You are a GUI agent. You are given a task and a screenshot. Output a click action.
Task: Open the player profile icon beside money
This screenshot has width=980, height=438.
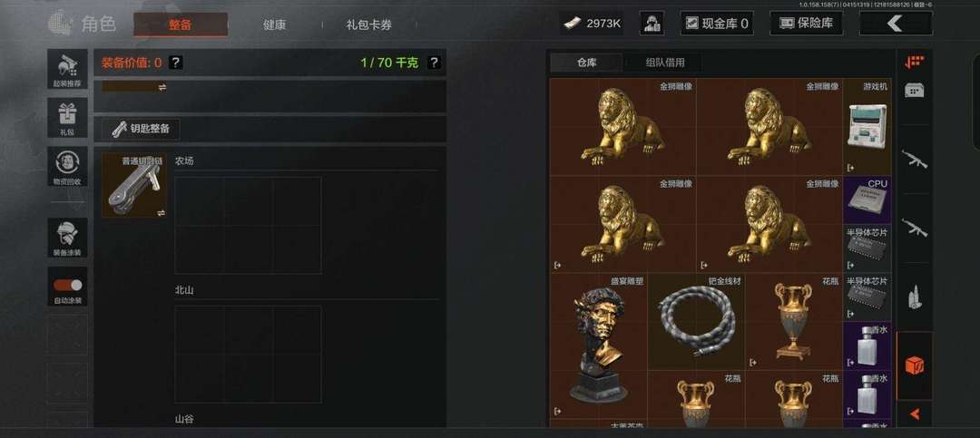(x=652, y=24)
